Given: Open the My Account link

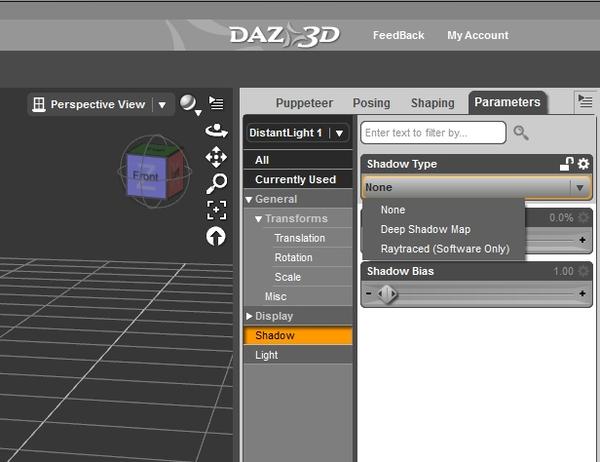Looking at the screenshot, I should pyautogui.click(x=478, y=35).
